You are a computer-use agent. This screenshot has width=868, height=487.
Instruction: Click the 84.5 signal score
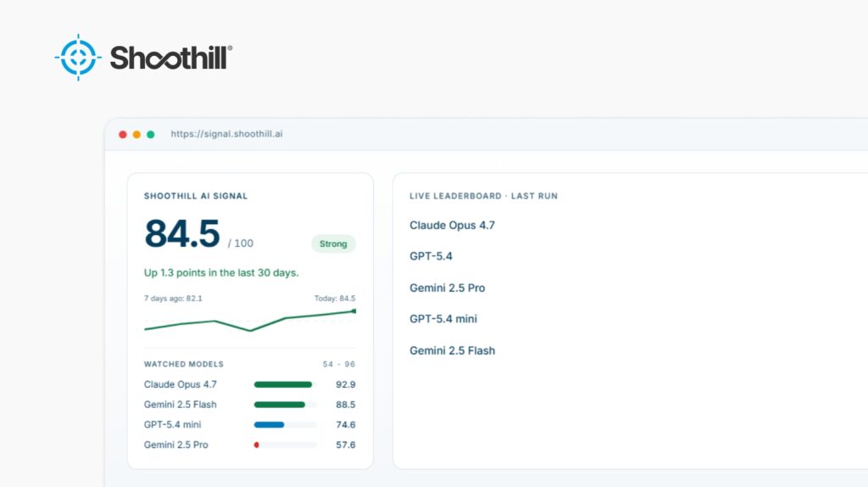182,234
